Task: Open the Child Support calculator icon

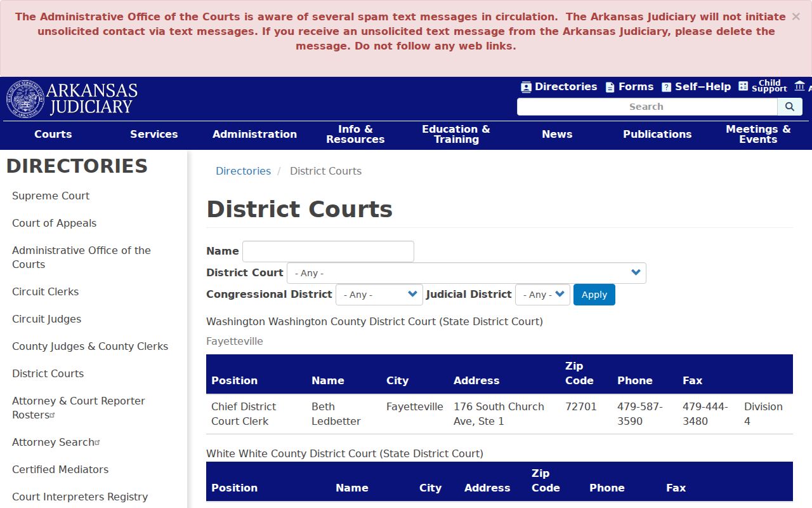Action: click(x=743, y=86)
